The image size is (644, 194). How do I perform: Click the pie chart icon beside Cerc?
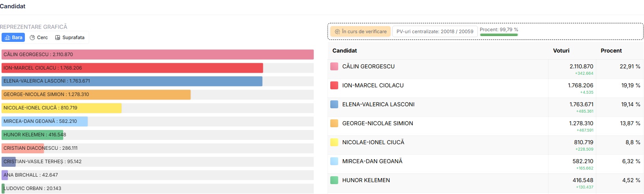pos(32,38)
